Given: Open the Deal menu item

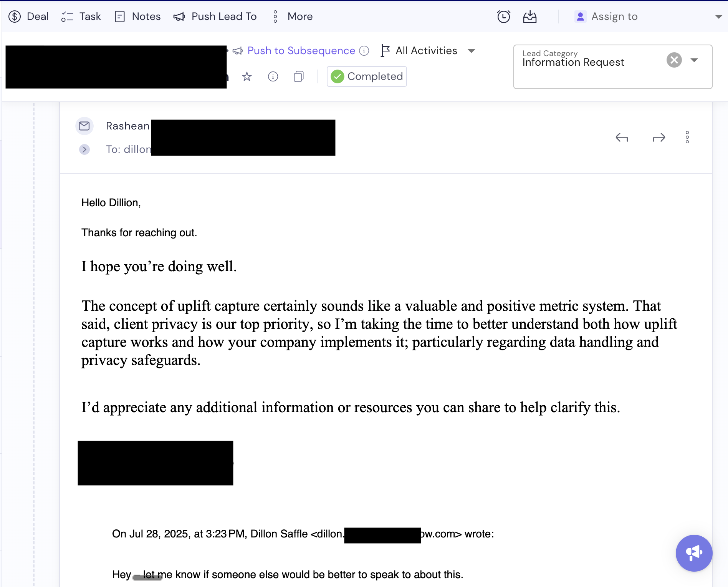Looking at the screenshot, I should tap(29, 17).
